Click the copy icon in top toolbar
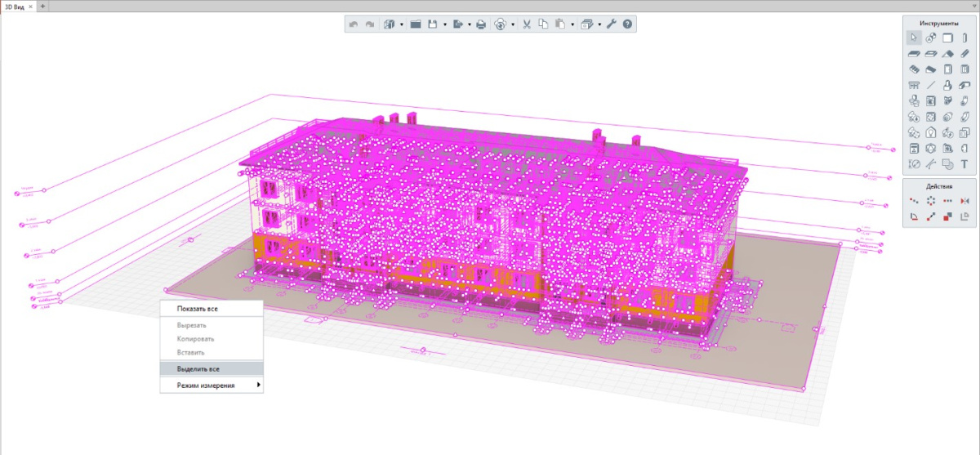 [543, 25]
